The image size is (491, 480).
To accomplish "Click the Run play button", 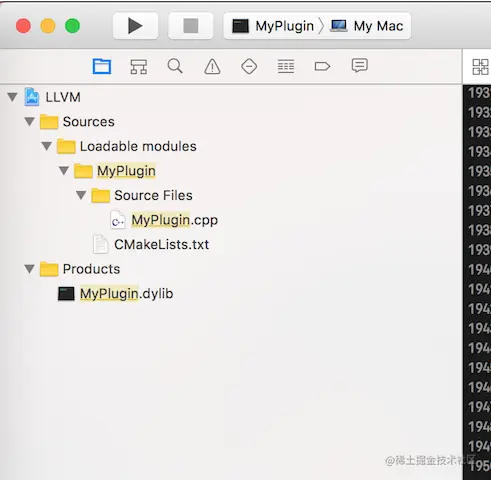I will [x=135, y=26].
